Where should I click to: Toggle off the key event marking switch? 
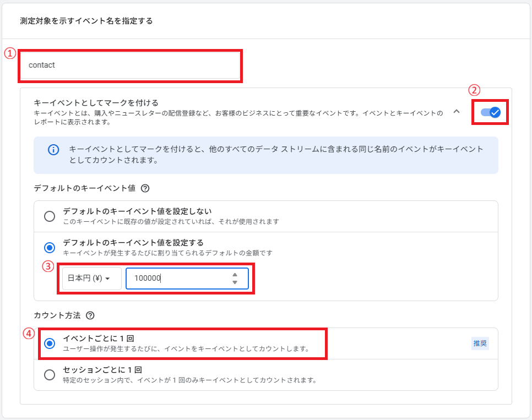pyautogui.click(x=490, y=112)
